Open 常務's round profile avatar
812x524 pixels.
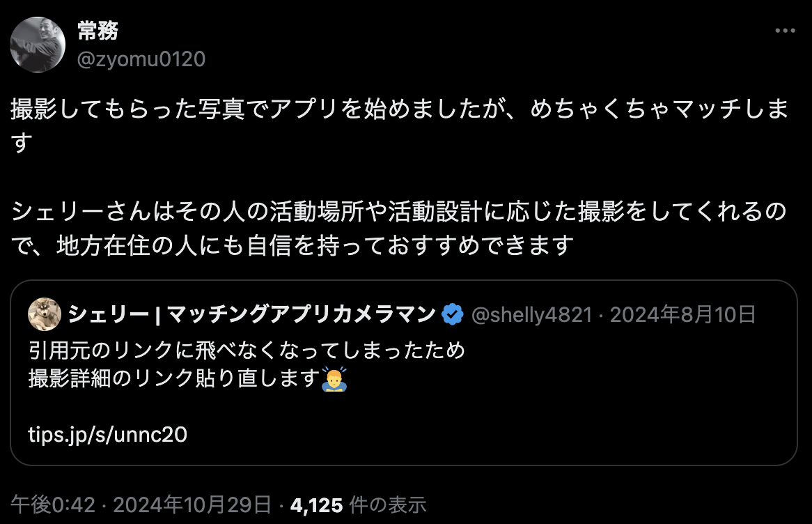(38, 45)
